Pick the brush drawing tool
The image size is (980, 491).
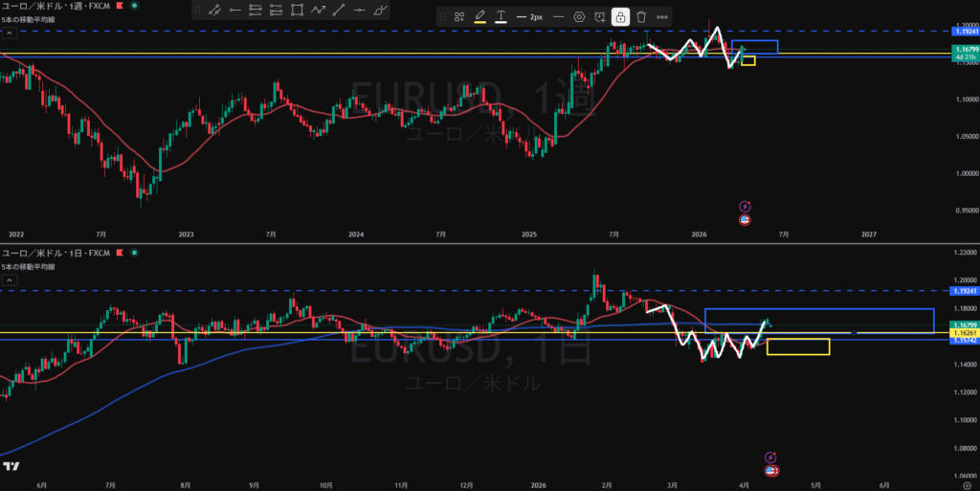point(381,11)
